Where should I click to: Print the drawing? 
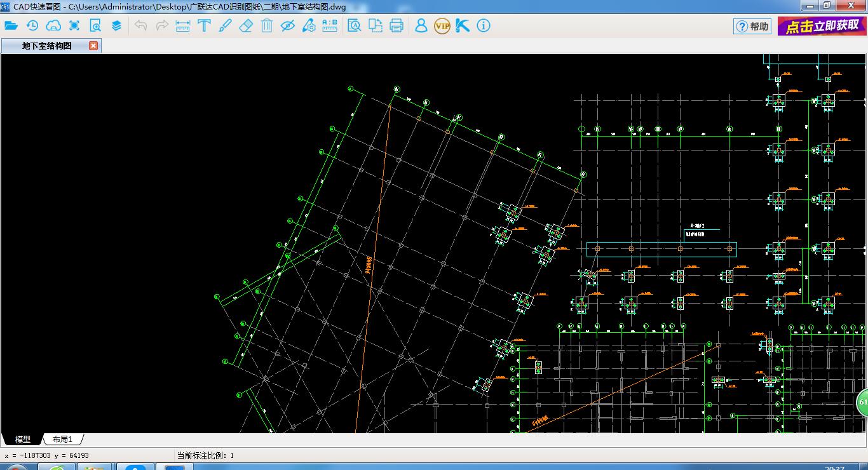coord(397,26)
